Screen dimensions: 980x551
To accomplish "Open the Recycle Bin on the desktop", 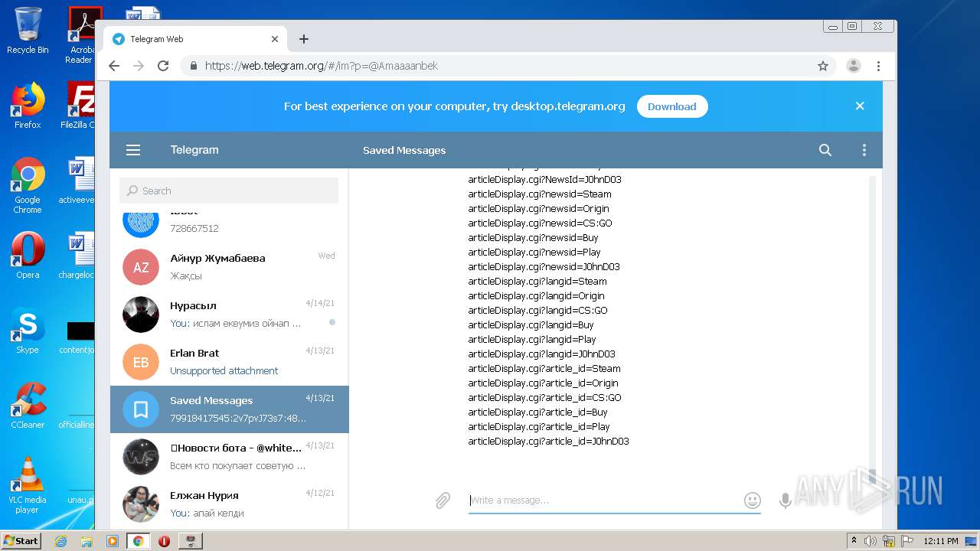I will (x=28, y=31).
